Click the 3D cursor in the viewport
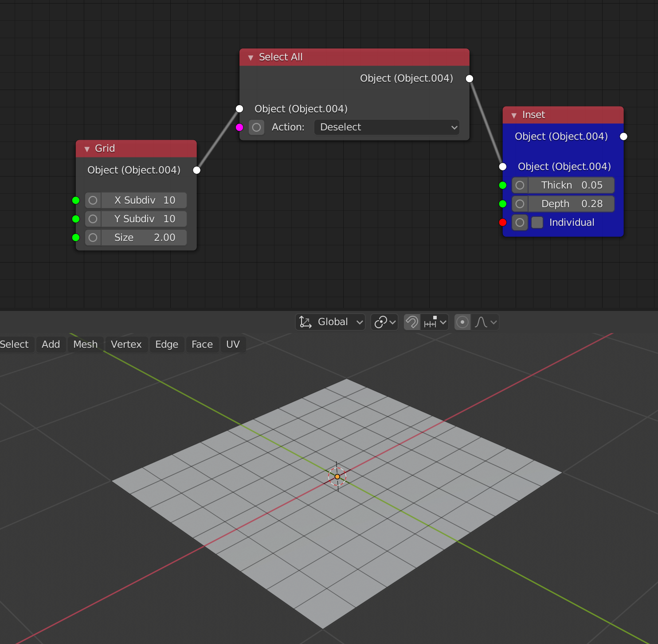Viewport: 658px width, 644px height. coord(337,477)
